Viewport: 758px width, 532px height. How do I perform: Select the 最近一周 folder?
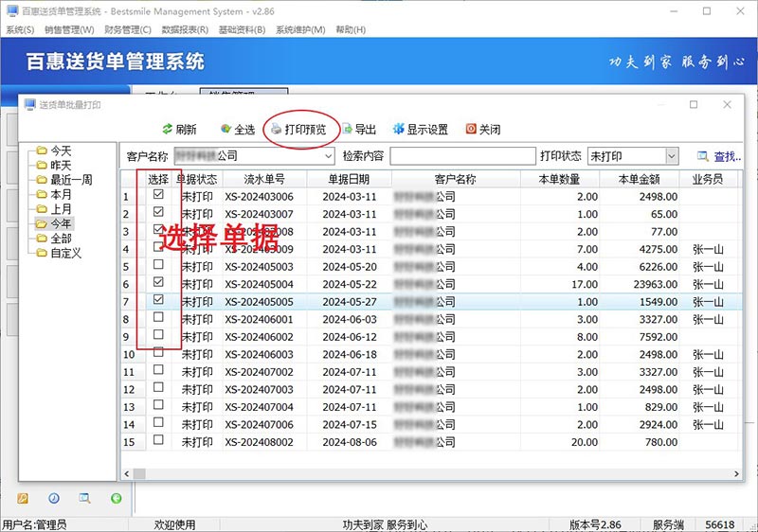click(x=64, y=180)
